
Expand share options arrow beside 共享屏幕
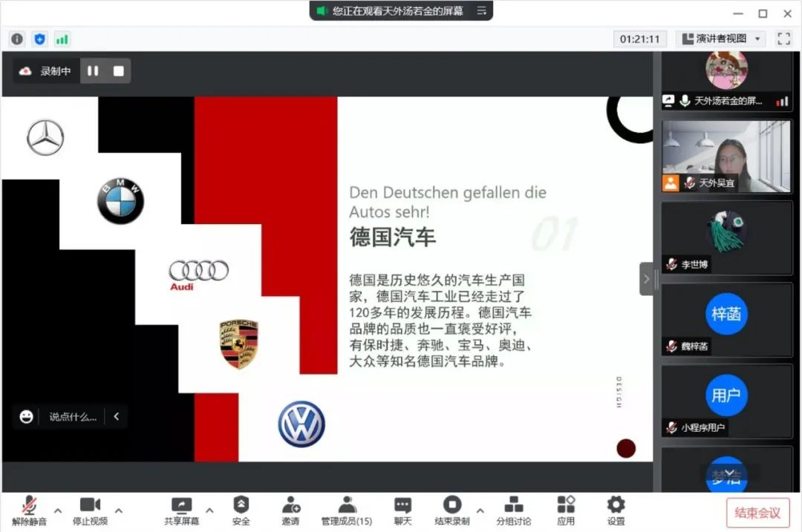click(x=209, y=510)
